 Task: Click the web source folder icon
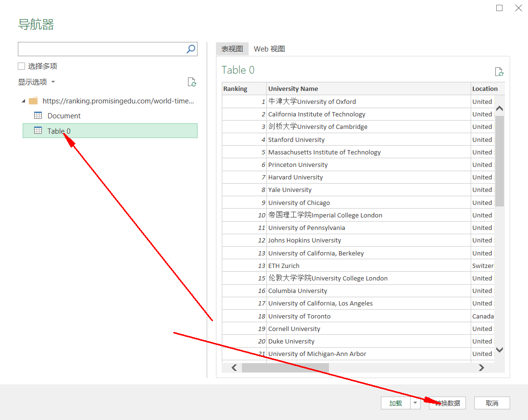(33, 101)
